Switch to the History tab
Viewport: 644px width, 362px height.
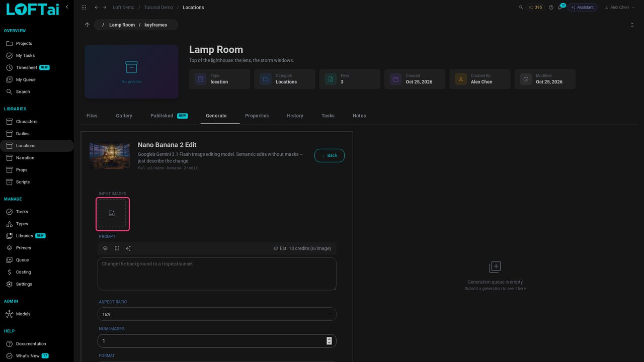pos(295,116)
